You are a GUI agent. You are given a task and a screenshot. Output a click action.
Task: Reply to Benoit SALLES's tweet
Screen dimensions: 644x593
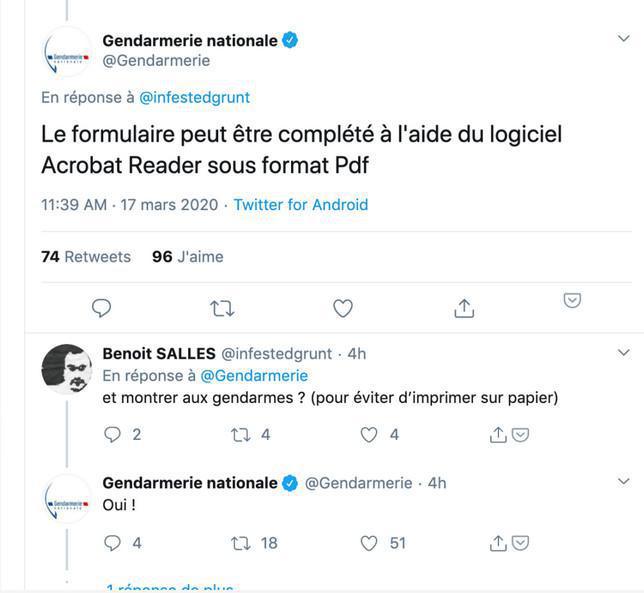point(113,434)
